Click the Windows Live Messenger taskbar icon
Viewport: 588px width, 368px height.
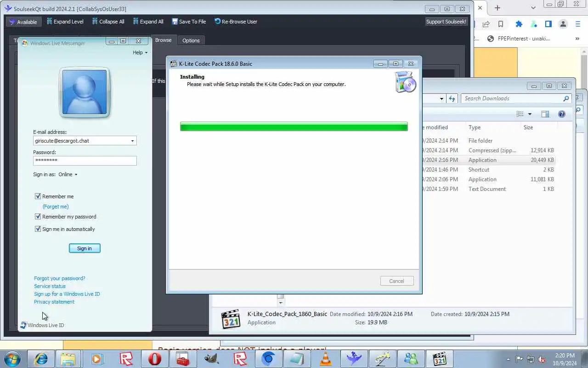(411, 359)
